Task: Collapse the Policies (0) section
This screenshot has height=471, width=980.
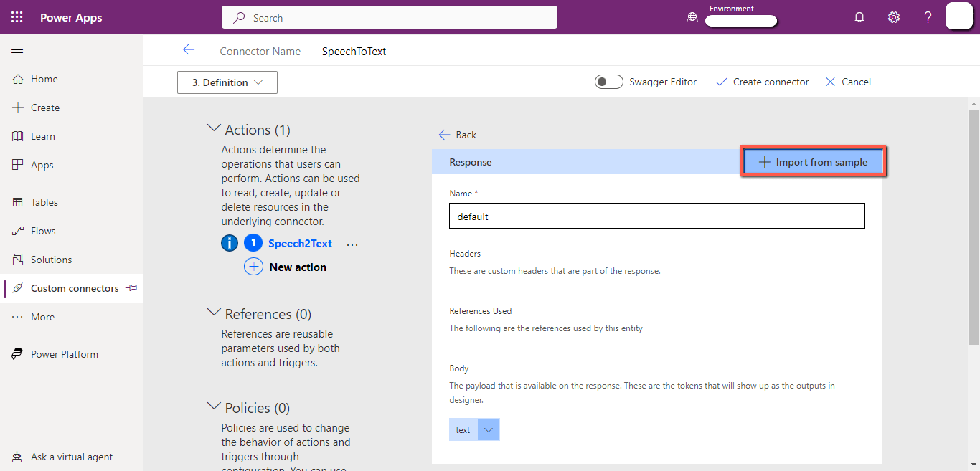Action: coord(214,406)
